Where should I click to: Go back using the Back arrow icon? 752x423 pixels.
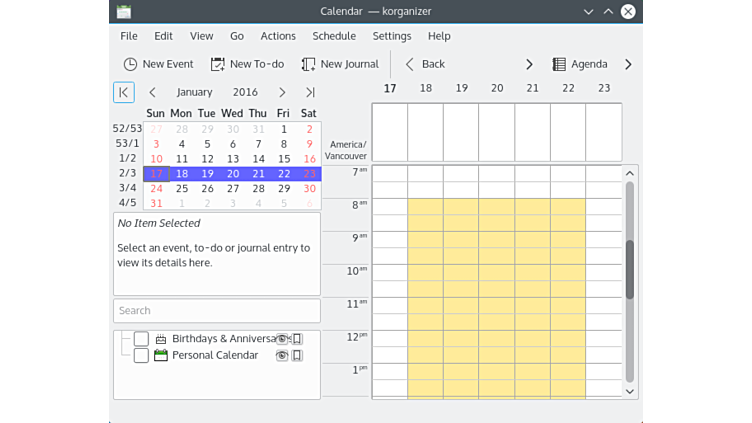pyautogui.click(x=409, y=64)
